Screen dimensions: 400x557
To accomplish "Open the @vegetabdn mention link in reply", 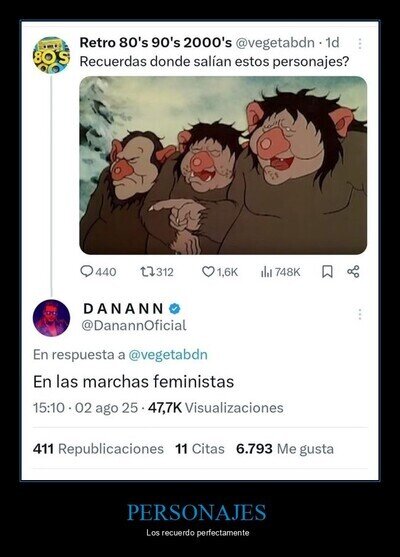I will tap(168, 355).
